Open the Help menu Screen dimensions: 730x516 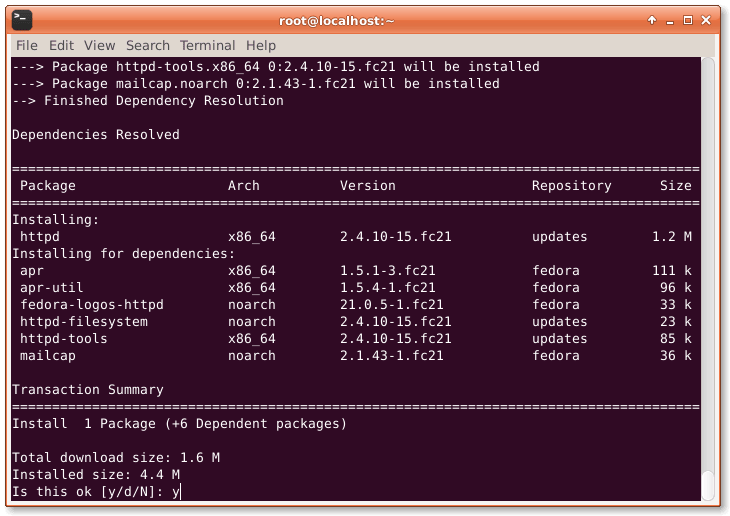click(261, 45)
